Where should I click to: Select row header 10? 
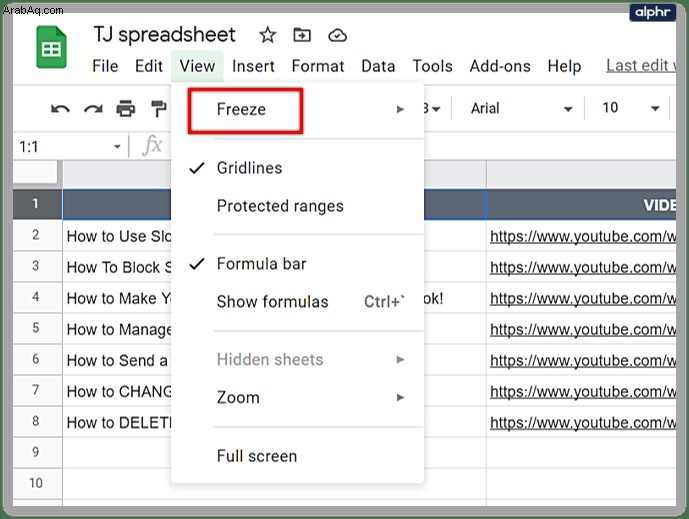37,483
